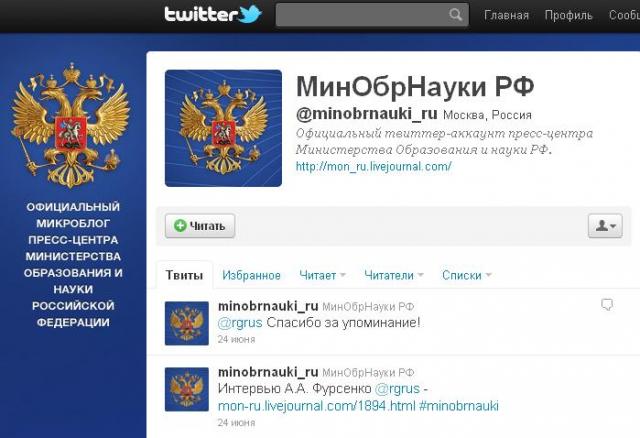Click the large coat of arms in sidebar

coord(71,125)
